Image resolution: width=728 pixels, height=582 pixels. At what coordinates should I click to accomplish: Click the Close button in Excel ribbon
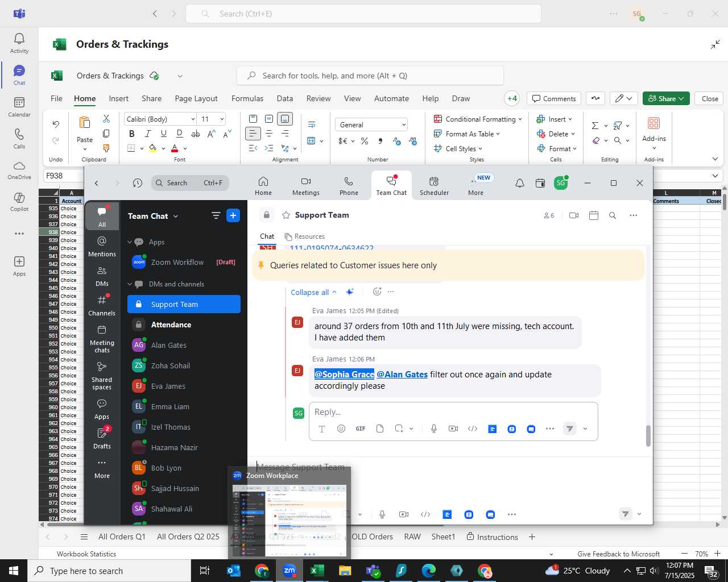tap(710, 98)
